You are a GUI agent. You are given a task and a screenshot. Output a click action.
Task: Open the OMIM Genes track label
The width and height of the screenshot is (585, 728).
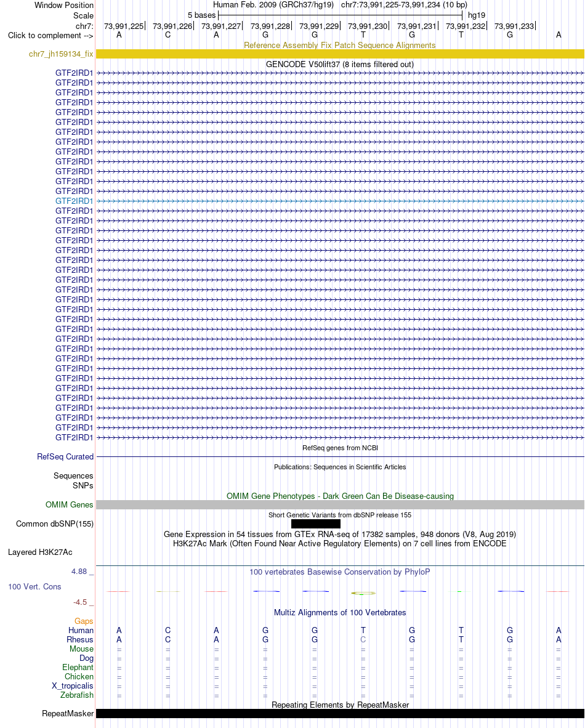tap(69, 504)
